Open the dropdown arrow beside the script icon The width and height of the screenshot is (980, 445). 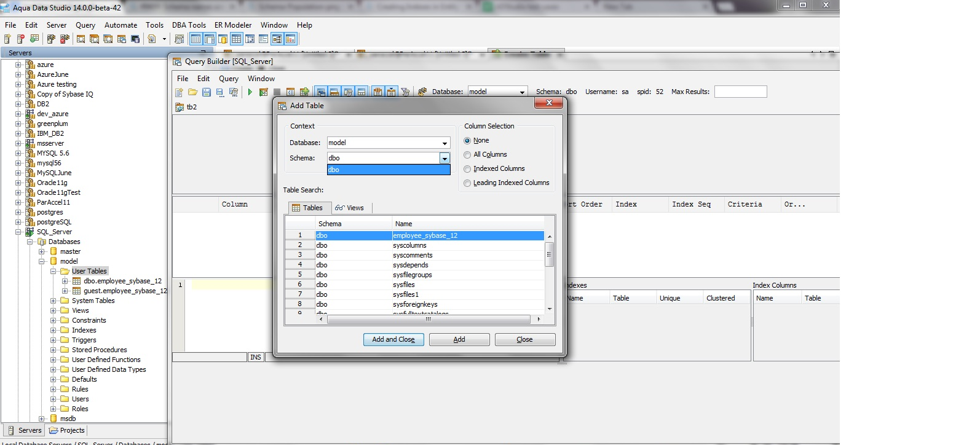[x=164, y=39]
